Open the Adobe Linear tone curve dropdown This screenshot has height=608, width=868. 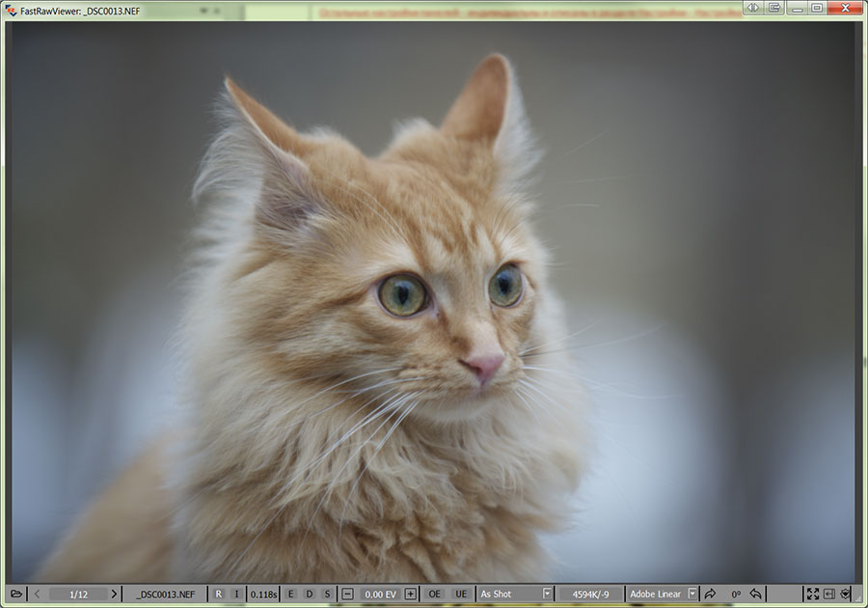[x=692, y=594]
